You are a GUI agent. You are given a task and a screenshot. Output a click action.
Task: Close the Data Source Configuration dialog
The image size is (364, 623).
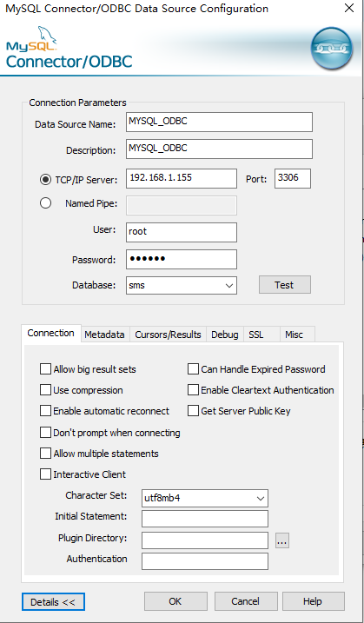coord(349,8)
